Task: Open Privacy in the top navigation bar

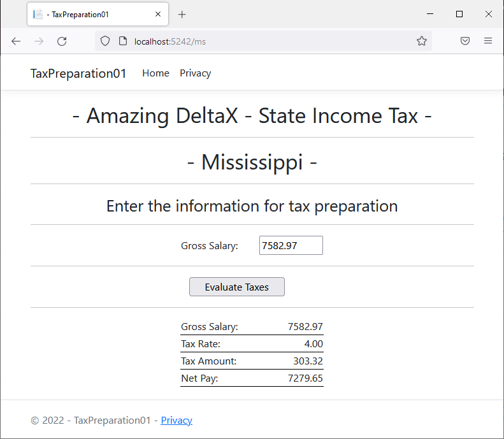Action: pos(196,73)
